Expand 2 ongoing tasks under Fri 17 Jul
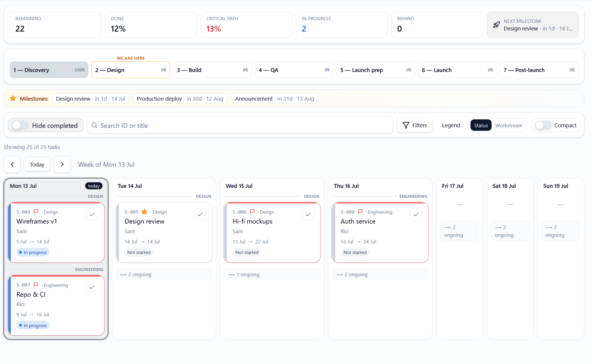Screen dimensions: 592x364 [459, 231]
